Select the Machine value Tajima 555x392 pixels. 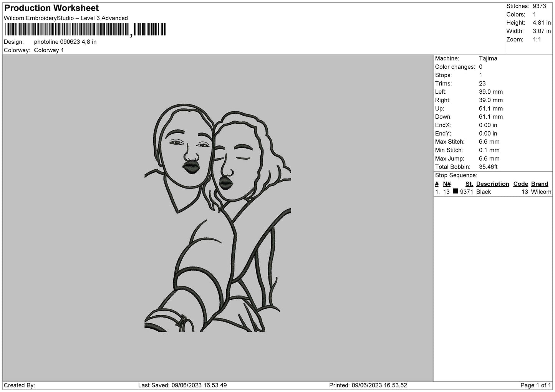[x=488, y=58]
